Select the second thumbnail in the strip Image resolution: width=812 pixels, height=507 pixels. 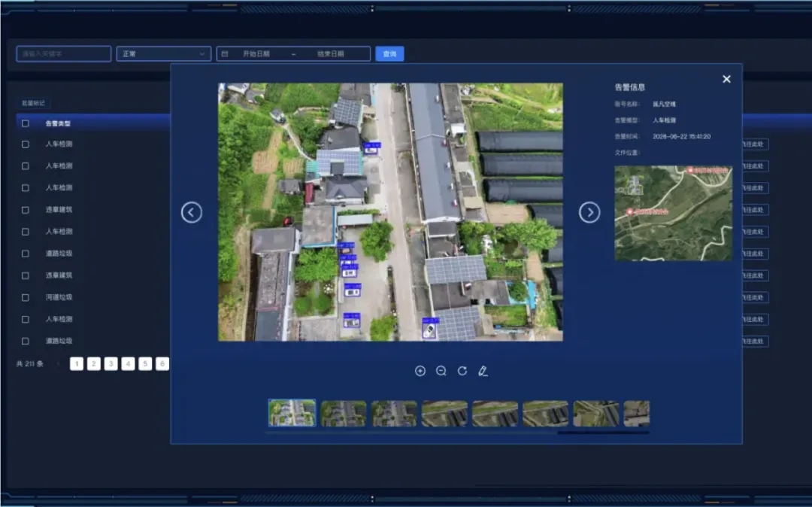click(x=344, y=413)
